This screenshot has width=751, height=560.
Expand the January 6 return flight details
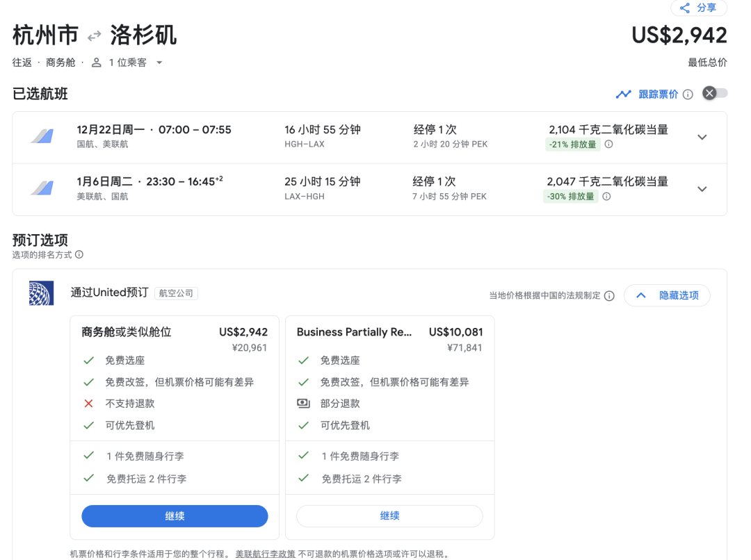pos(702,189)
